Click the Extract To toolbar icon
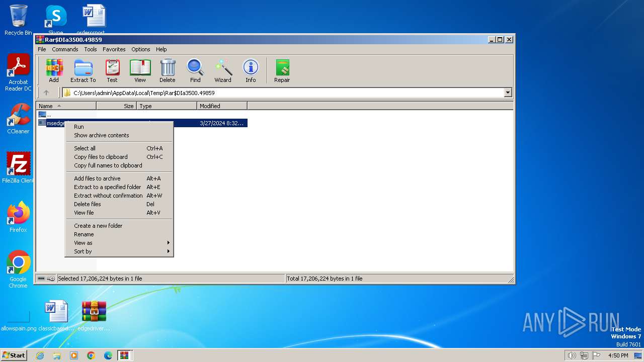This screenshot has width=644, height=362. [83, 71]
